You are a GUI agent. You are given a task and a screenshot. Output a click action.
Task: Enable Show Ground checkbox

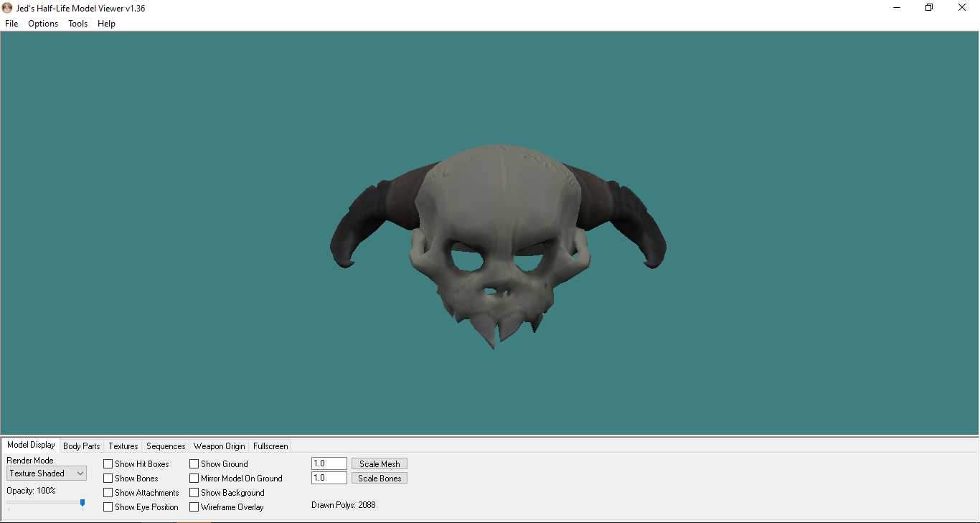click(x=219, y=464)
